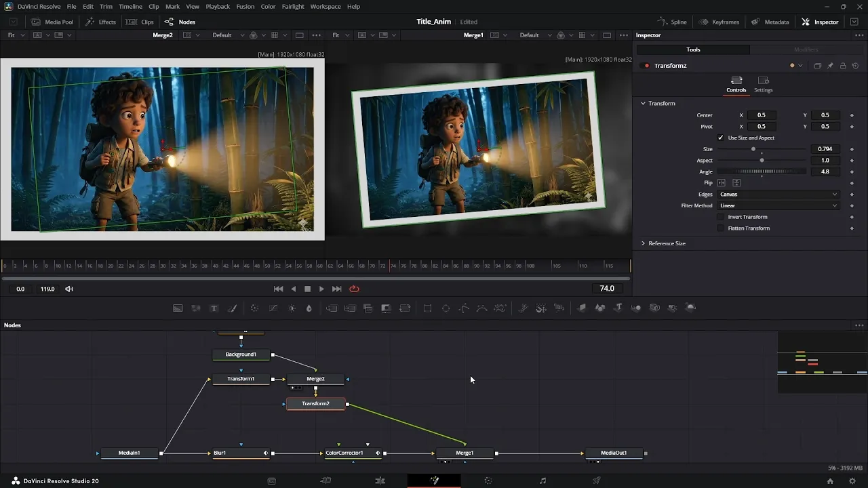Open Inspector options three-dot menu

[859, 35]
